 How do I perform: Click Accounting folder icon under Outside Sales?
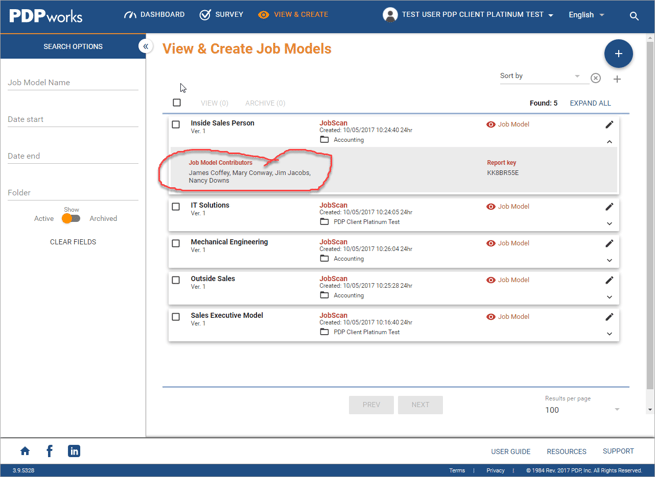[x=324, y=295]
